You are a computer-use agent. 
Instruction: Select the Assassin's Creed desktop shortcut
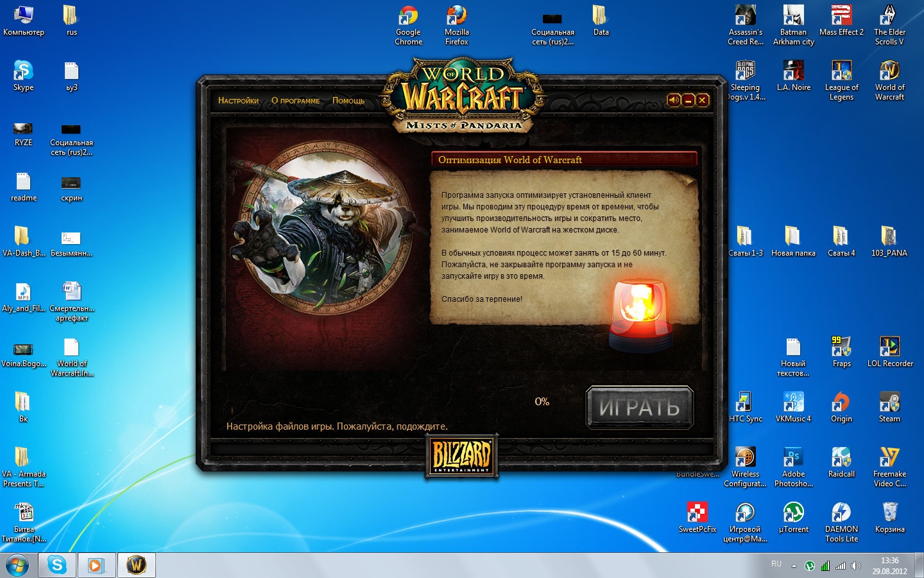click(x=746, y=26)
